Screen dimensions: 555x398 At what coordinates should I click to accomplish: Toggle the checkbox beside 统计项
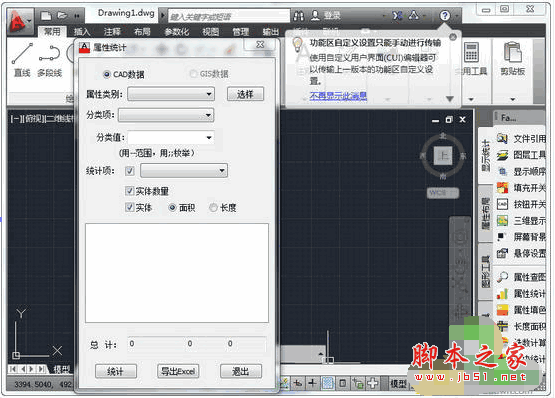(x=130, y=171)
